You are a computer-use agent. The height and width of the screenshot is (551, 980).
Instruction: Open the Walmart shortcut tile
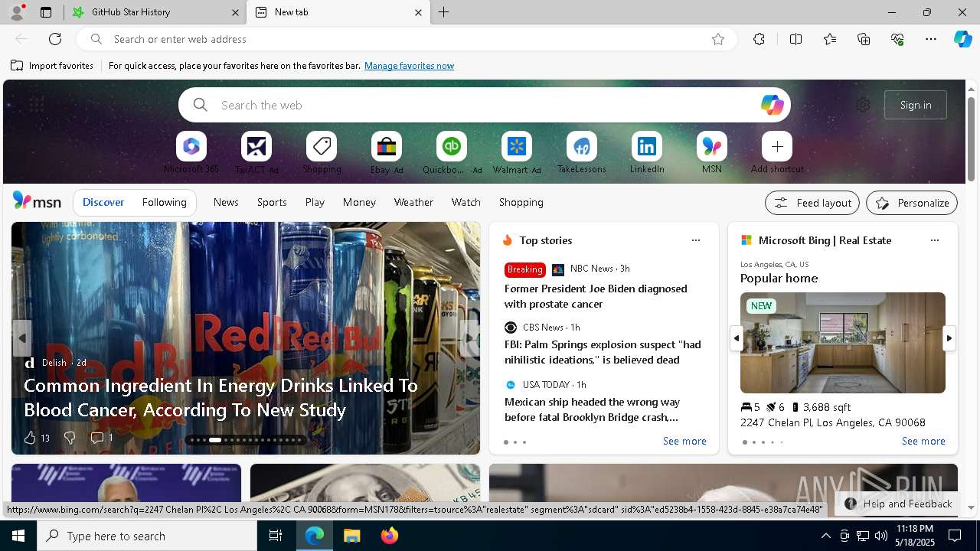click(x=517, y=146)
